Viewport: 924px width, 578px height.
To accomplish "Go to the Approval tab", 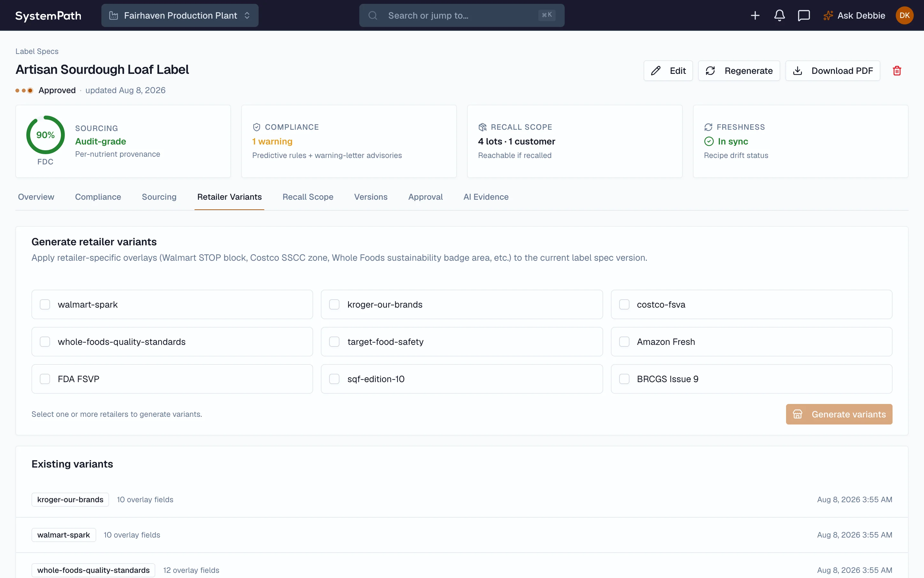I will click(425, 197).
